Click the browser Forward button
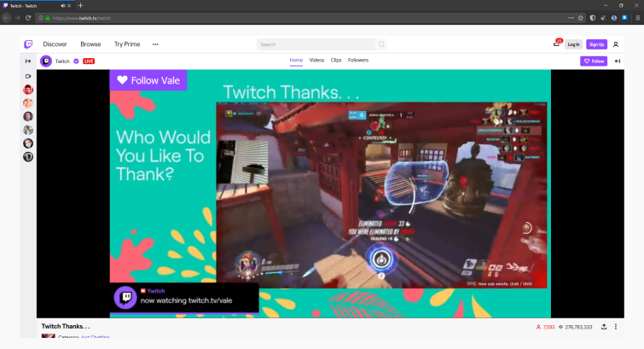 click(x=17, y=18)
